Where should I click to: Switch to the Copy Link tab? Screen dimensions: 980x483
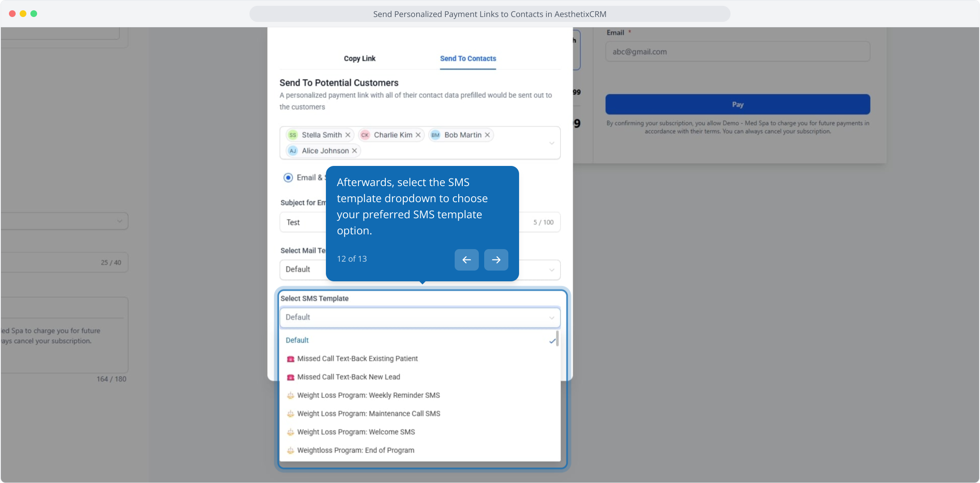click(359, 59)
